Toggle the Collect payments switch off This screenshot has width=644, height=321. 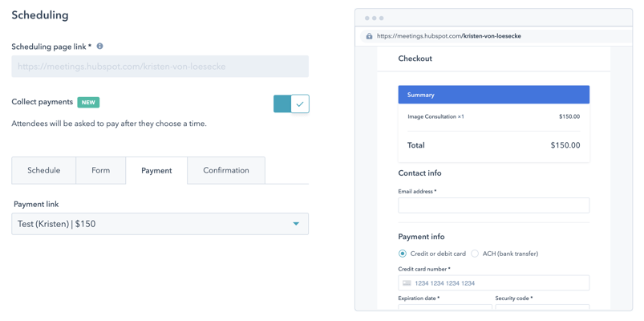(x=291, y=104)
